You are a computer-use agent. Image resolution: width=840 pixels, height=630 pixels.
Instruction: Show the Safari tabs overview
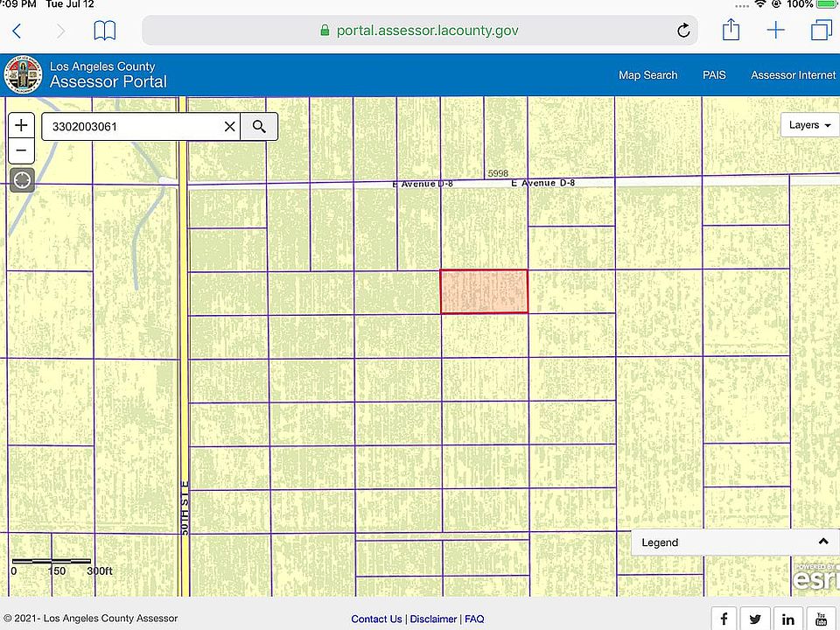point(822,30)
